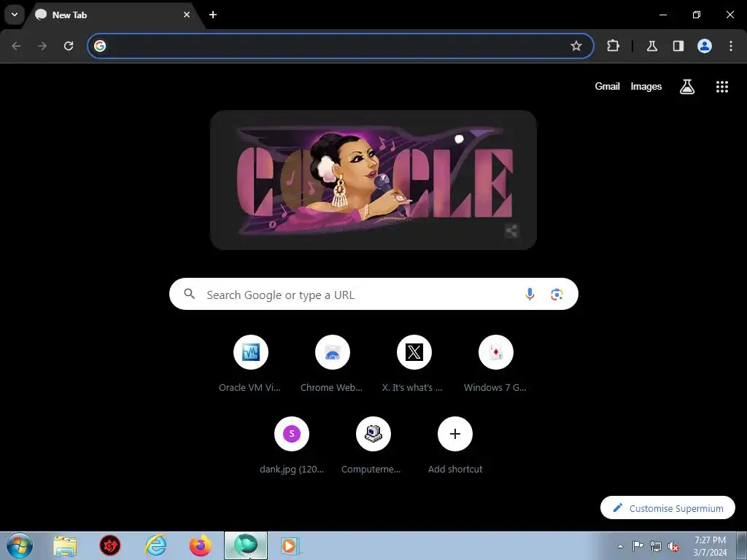Show hidden system tray icons
Screen dimensions: 747x560
(620, 546)
